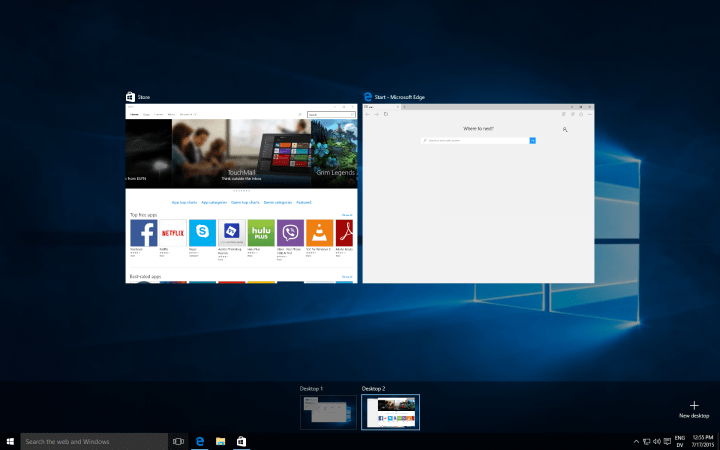Click the Store bag icon above the Store window

tap(130, 97)
